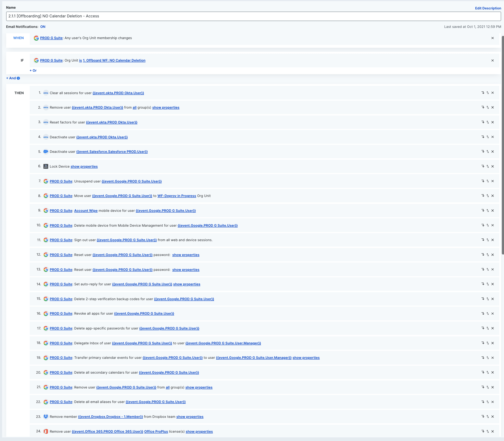Click the insert-step arrow icon on step 1

coord(483,93)
